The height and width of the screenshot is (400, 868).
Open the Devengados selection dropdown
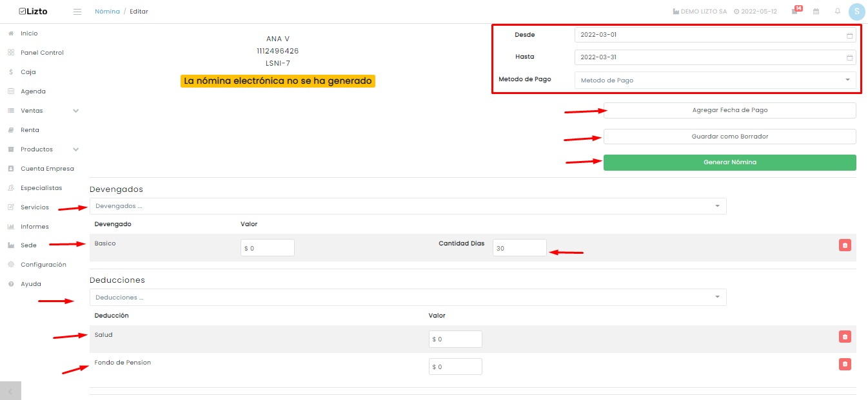point(408,206)
